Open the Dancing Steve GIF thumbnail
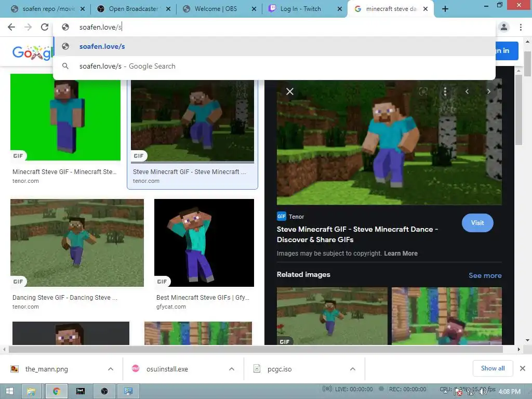Viewport: 532px width, 399px height. pos(77,243)
